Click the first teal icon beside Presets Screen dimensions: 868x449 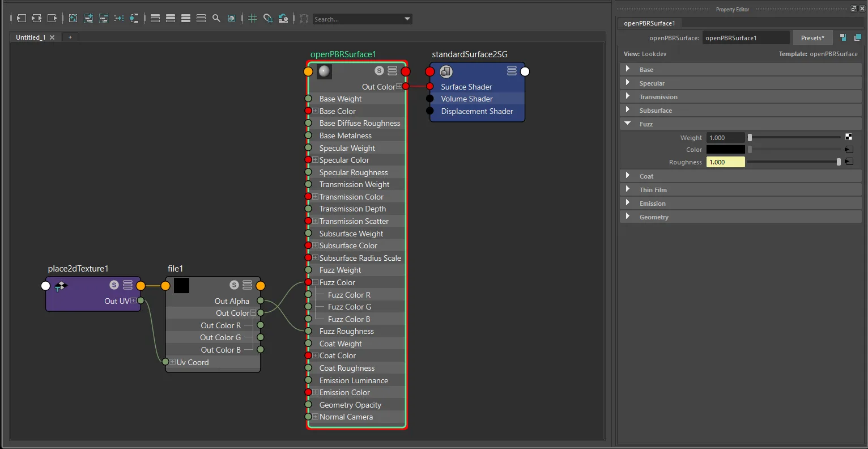click(x=843, y=37)
